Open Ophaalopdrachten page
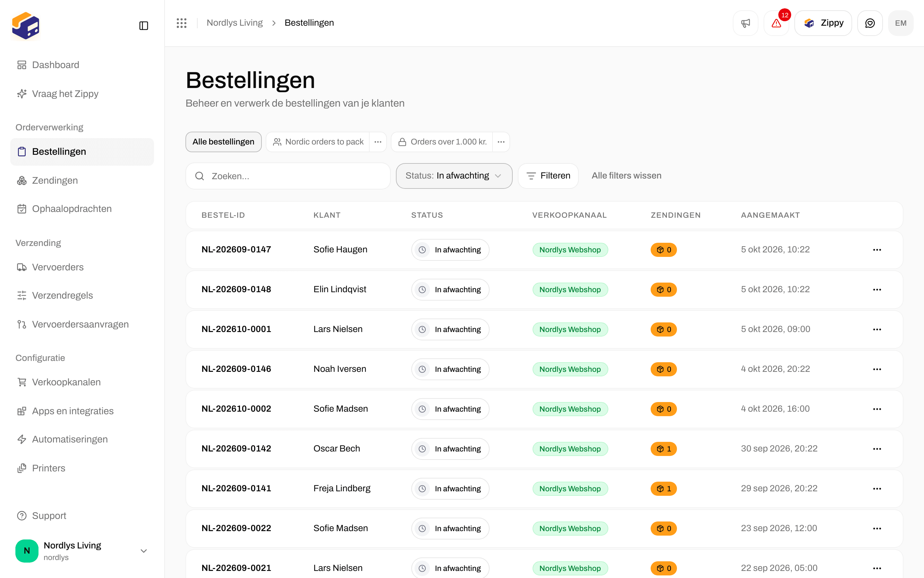The width and height of the screenshot is (924, 578). coord(82,209)
